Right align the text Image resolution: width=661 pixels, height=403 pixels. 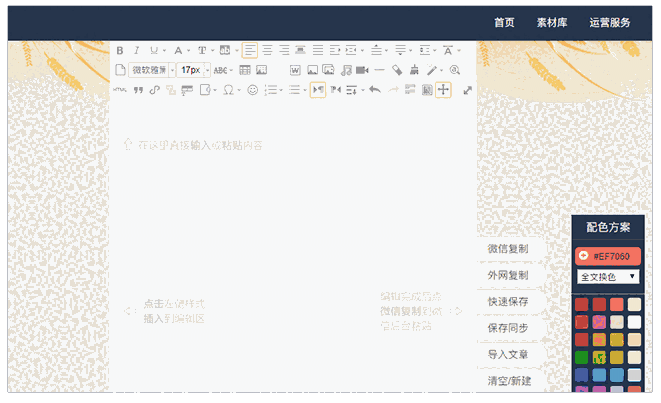coord(285,51)
